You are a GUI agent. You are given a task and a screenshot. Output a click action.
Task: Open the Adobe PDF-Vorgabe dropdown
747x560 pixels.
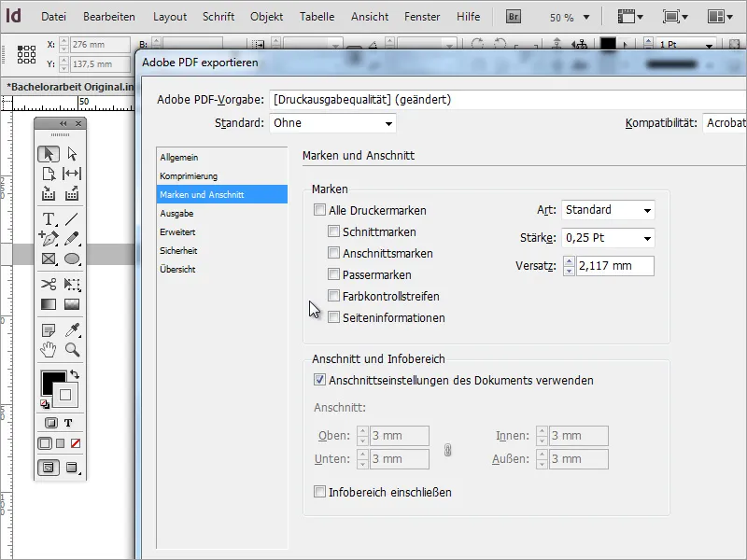(x=508, y=100)
